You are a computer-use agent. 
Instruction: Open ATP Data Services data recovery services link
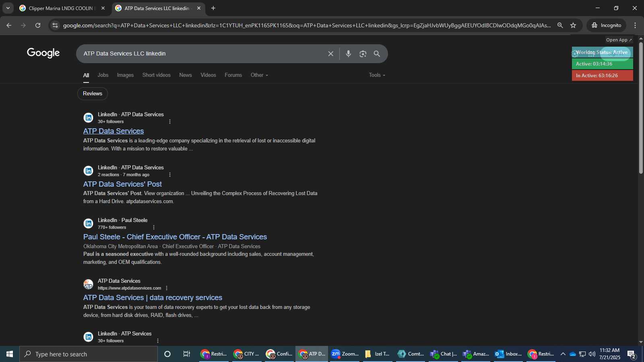tap(153, 298)
